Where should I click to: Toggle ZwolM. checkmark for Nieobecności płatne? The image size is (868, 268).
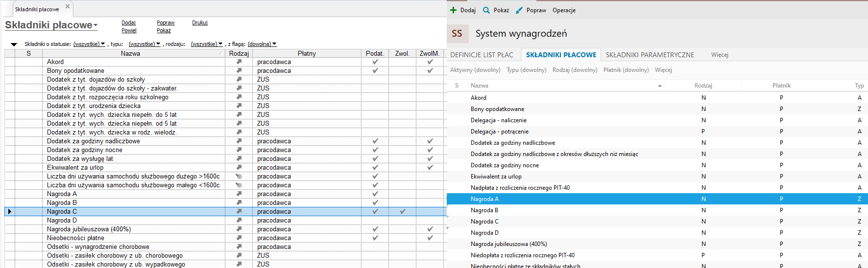coord(430,238)
